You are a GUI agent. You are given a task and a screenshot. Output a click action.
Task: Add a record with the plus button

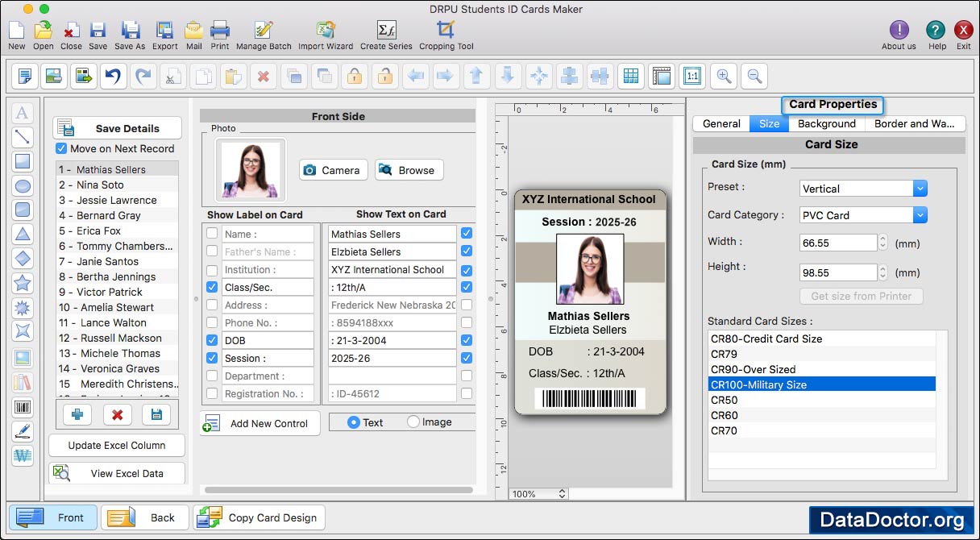pos(77,414)
